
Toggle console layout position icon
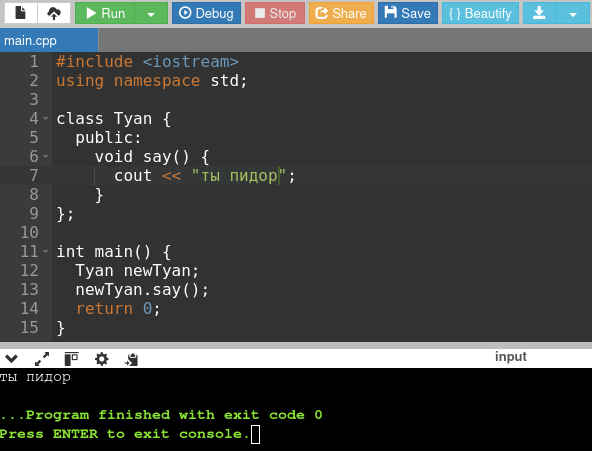[71, 359]
